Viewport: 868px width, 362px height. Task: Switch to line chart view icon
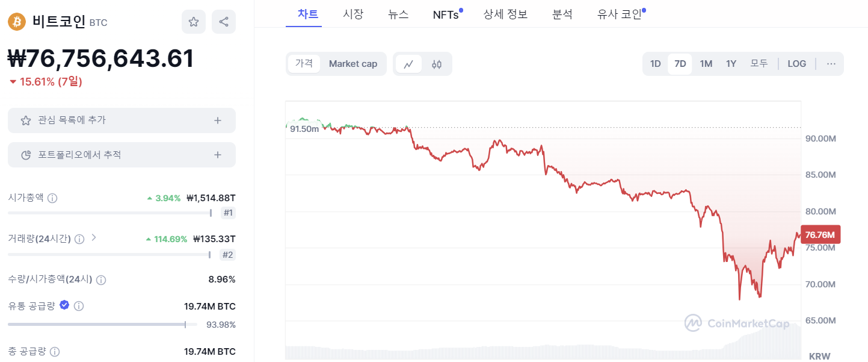click(408, 64)
